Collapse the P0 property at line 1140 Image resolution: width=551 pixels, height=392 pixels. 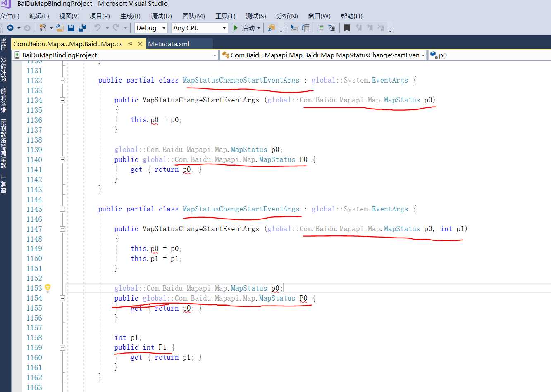click(62, 159)
